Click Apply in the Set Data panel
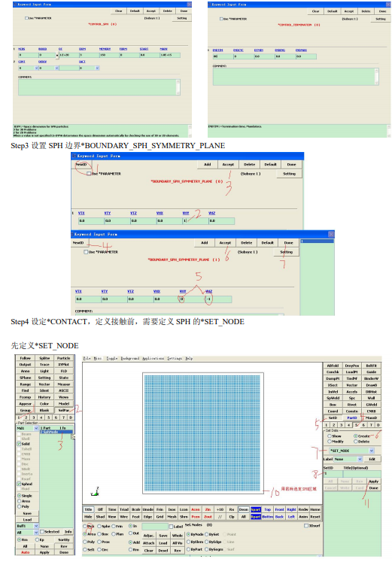Viewport: 392px width, 568px height. 373,481
